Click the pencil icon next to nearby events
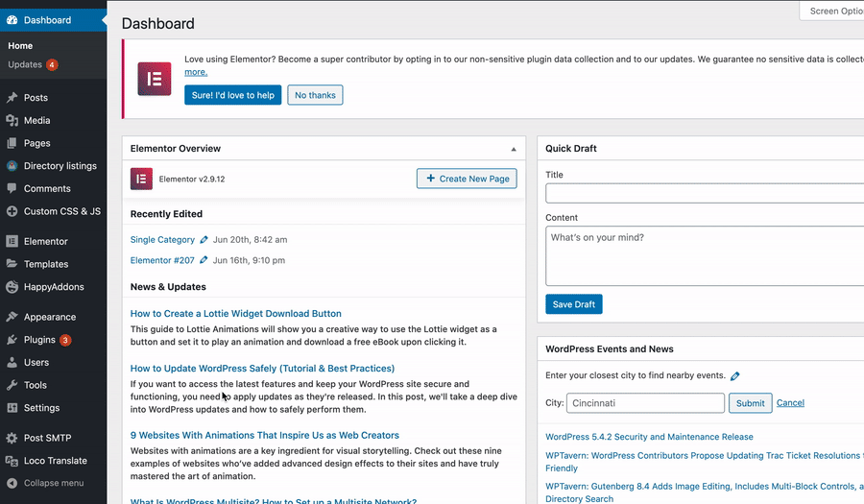The height and width of the screenshot is (504, 864). pyautogui.click(x=734, y=376)
